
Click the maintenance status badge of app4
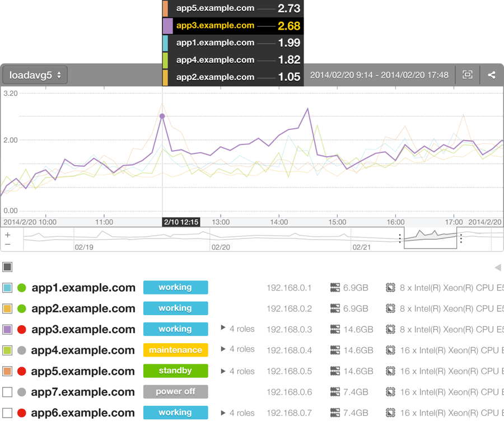click(x=175, y=350)
